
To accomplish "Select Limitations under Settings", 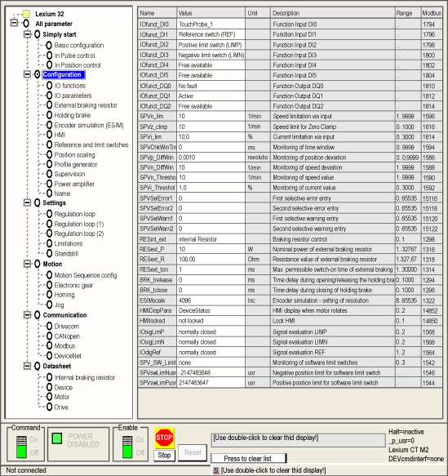I will point(69,243).
